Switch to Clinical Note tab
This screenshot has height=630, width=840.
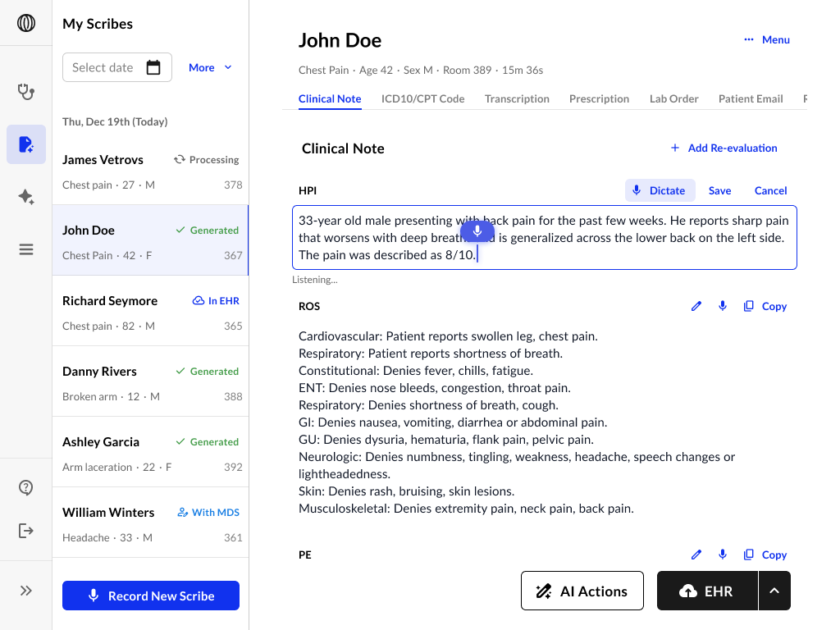pyautogui.click(x=330, y=98)
